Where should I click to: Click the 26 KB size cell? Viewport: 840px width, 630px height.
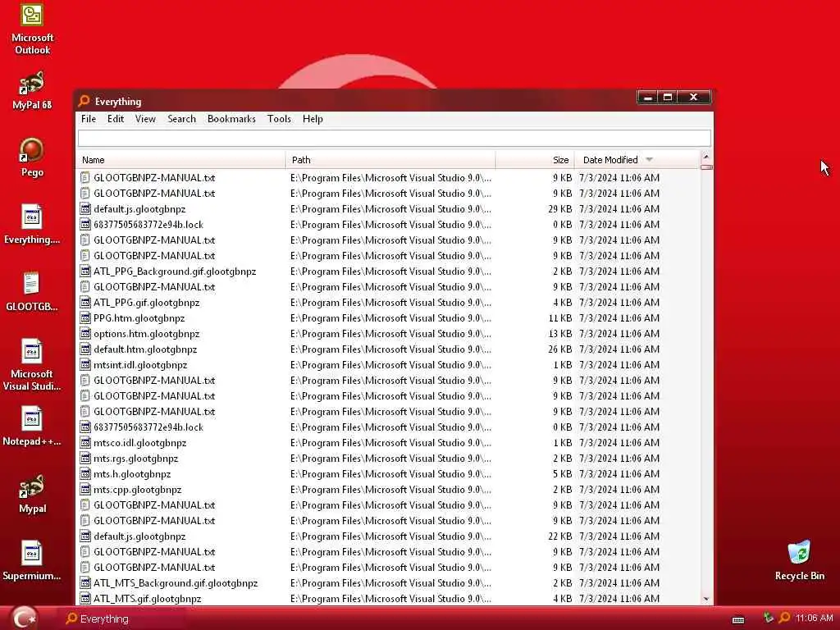click(559, 349)
